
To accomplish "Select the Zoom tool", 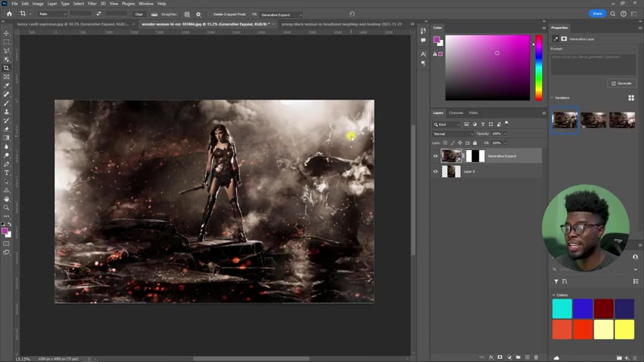I will point(6,207).
